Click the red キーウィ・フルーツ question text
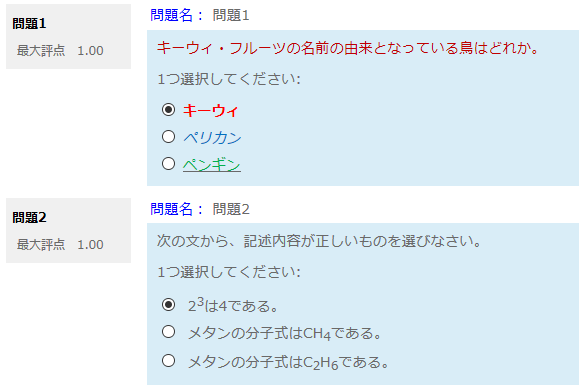The image size is (579, 391). click(348, 48)
